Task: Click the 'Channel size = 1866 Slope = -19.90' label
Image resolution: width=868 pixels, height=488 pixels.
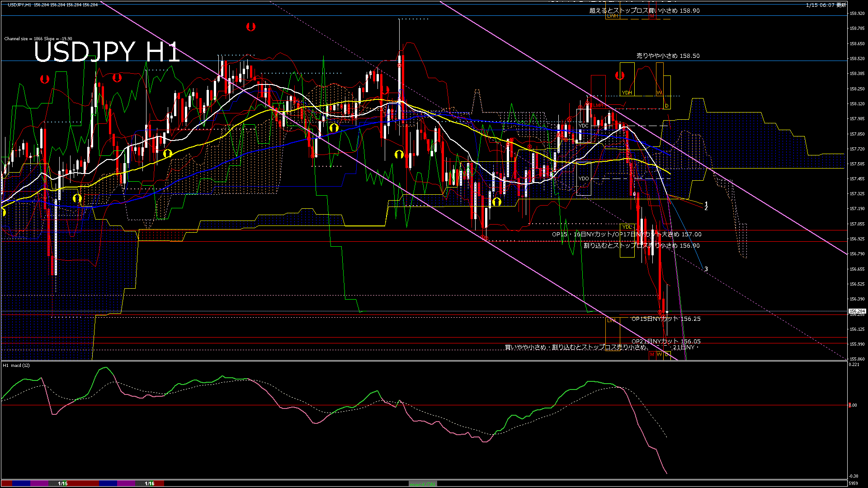Action: pos(38,39)
